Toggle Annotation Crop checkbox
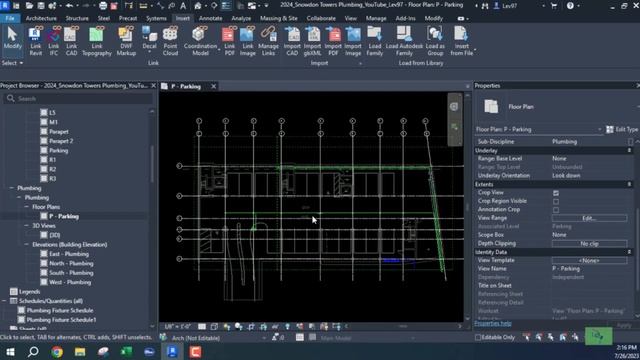 pos(556,210)
